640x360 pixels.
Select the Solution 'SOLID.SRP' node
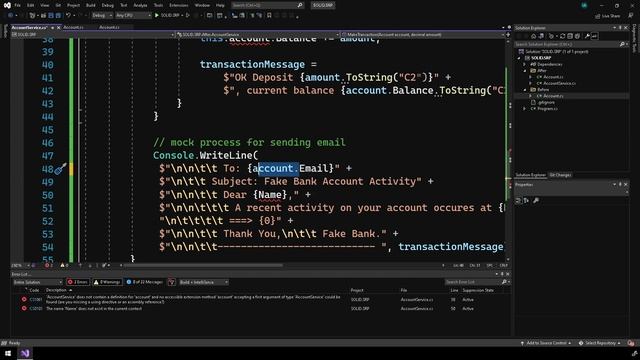point(553,51)
